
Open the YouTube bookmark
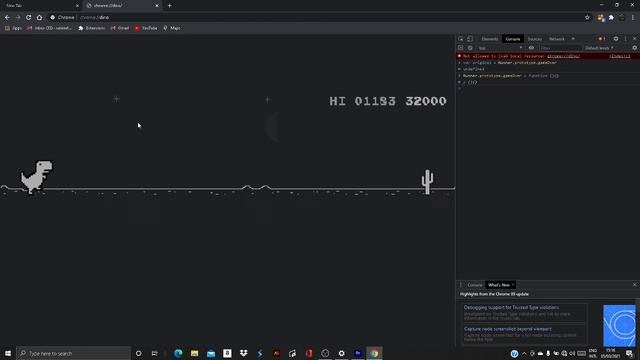(146, 28)
